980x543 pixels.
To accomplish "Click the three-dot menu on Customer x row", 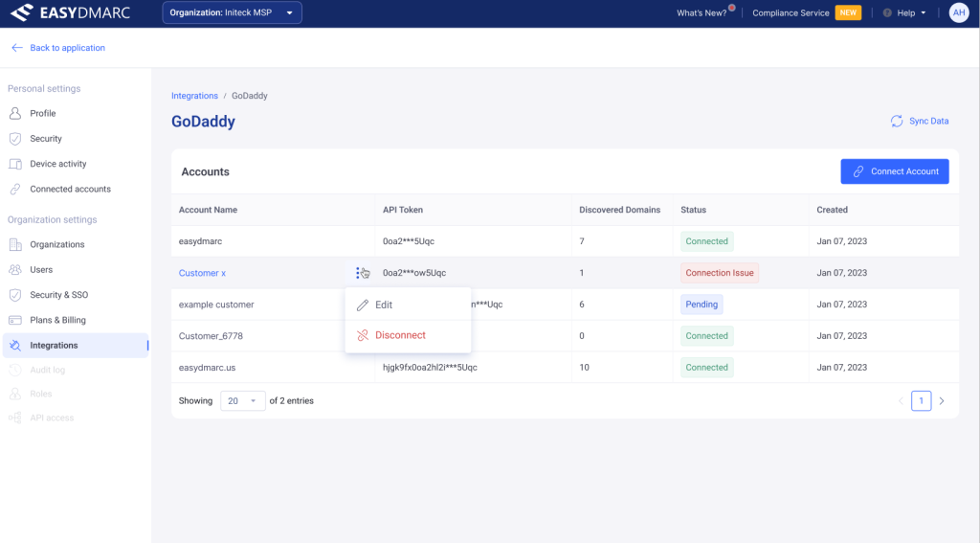I will [x=358, y=273].
